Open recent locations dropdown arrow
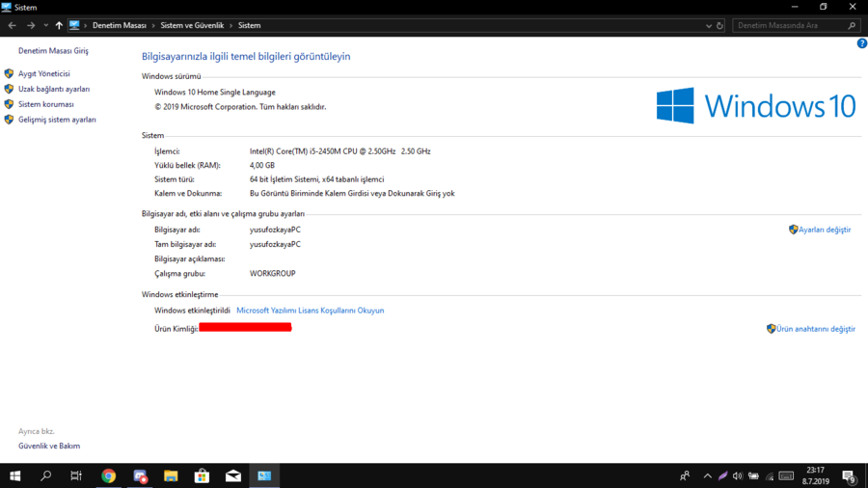The width and height of the screenshot is (868, 488). (46, 25)
